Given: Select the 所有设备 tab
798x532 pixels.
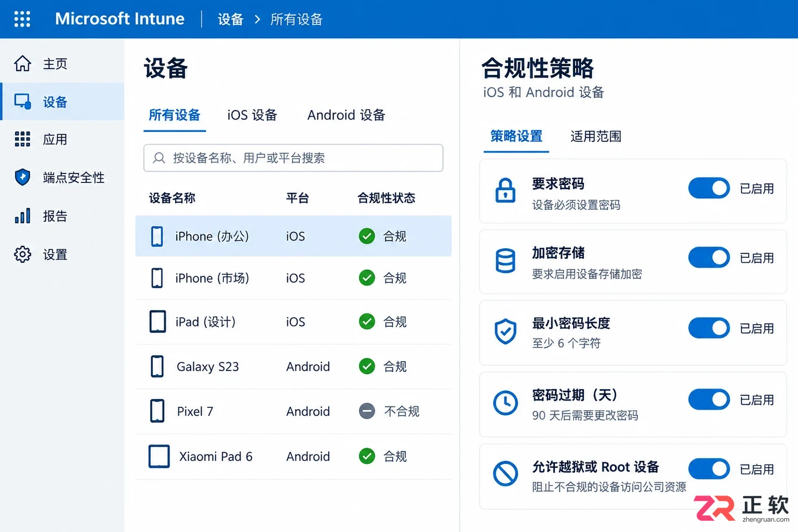Looking at the screenshot, I should pyautogui.click(x=175, y=115).
